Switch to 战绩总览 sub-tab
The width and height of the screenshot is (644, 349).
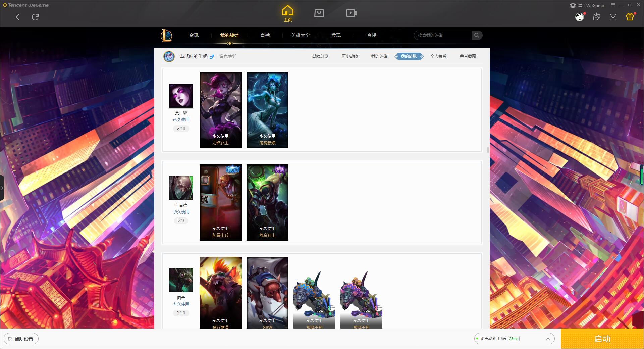click(320, 56)
